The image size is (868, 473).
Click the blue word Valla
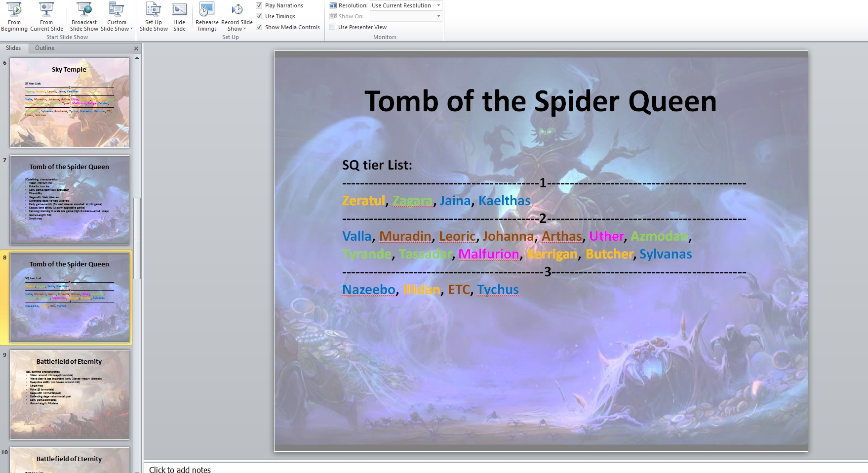356,236
